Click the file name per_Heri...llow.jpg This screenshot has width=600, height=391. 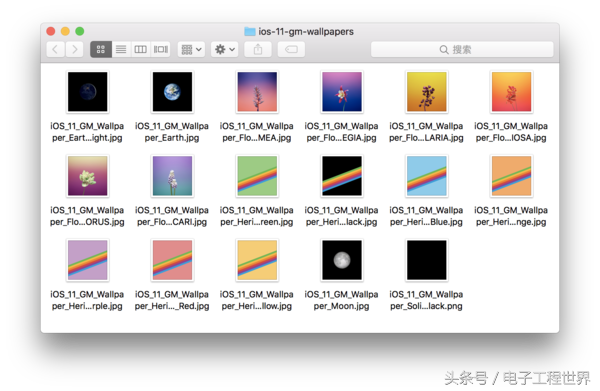pos(257,300)
